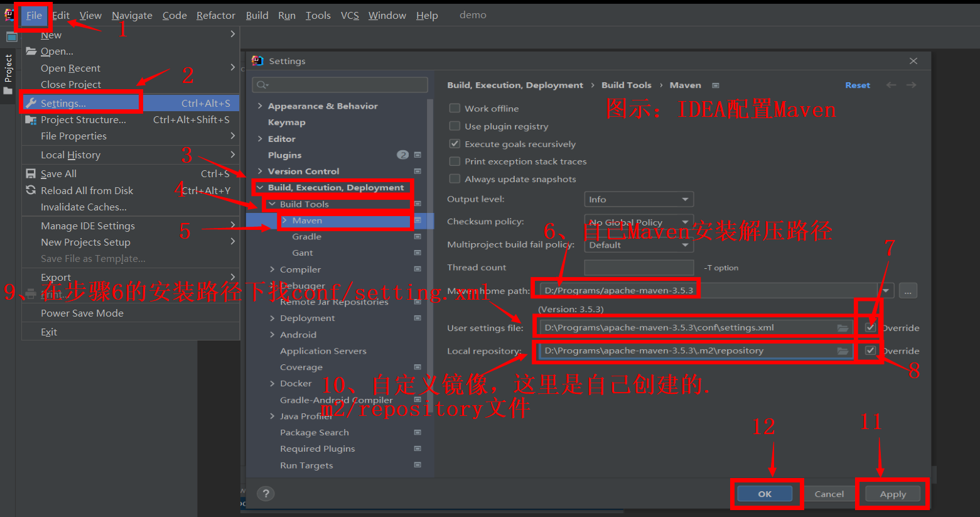Click folder icon in User settings file field
The image size is (980, 517).
pyautogui.click(x=843, y=328)
